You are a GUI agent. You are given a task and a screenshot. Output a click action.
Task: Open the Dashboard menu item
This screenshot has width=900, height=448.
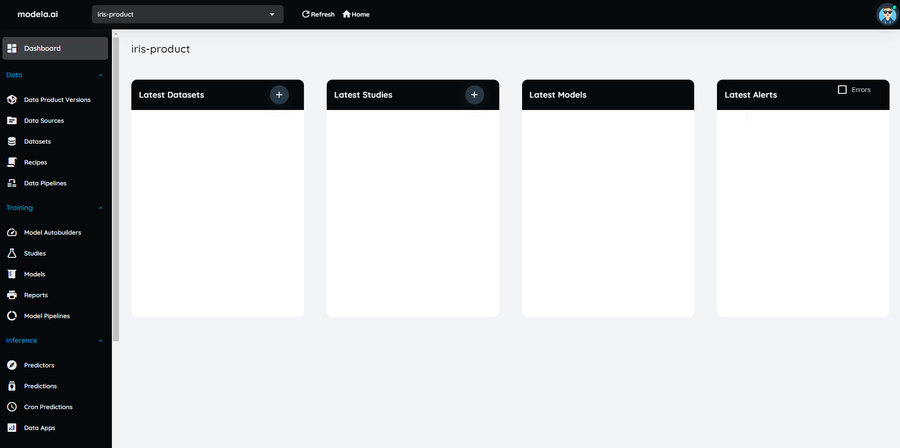tap(55, 48)
